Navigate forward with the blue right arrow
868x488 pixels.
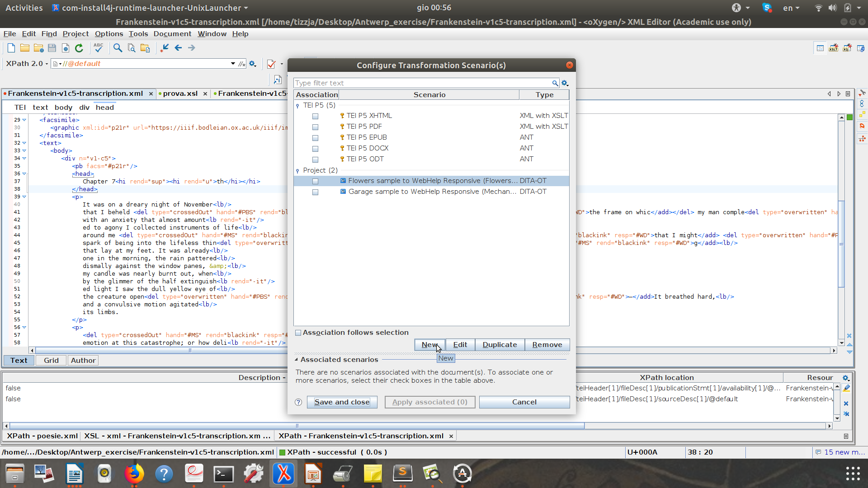[192, 48]
